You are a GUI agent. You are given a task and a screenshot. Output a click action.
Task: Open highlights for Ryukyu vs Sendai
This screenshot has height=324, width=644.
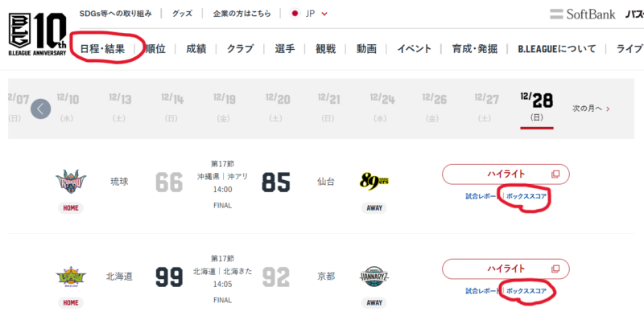point(506,174)
